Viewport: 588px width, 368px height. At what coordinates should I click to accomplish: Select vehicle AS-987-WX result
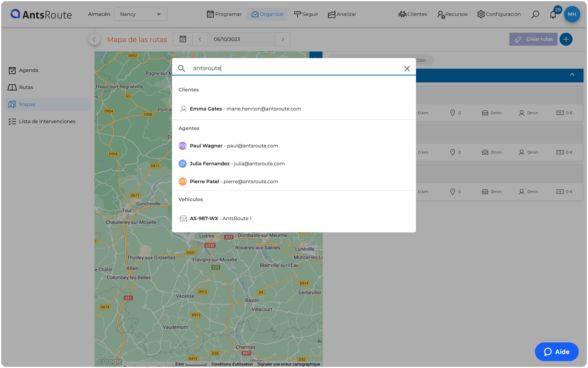pos(294,218)
